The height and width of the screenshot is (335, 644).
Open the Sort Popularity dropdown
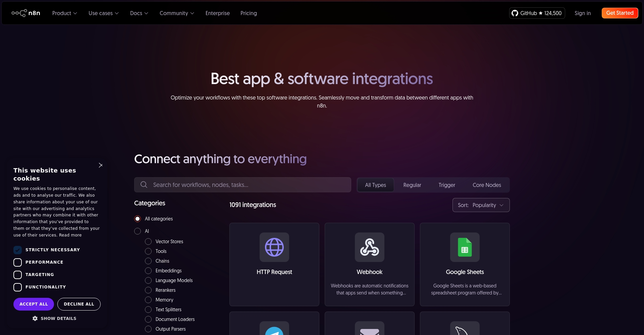pos(481,205)
